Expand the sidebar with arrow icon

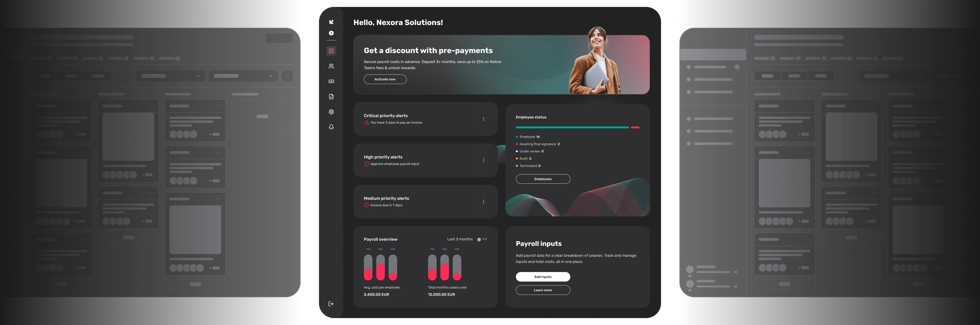point(331,33)
